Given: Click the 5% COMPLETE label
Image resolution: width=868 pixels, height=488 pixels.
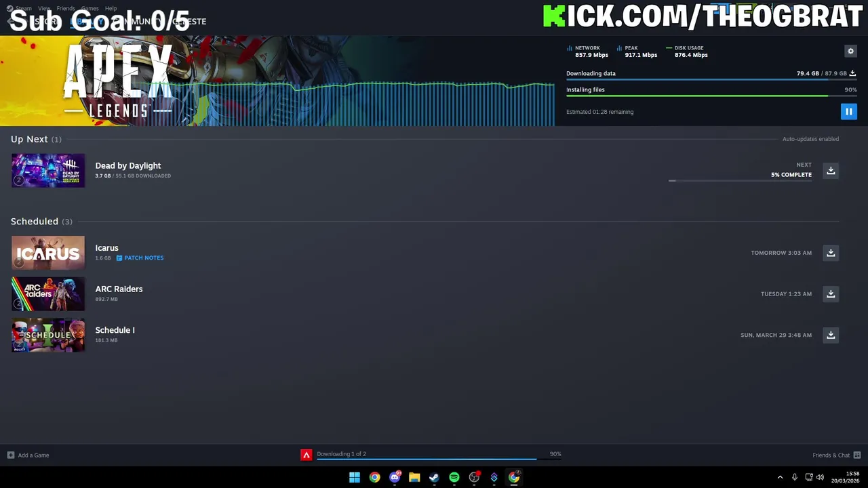Looking at the screenshot, I should point(791,175).
